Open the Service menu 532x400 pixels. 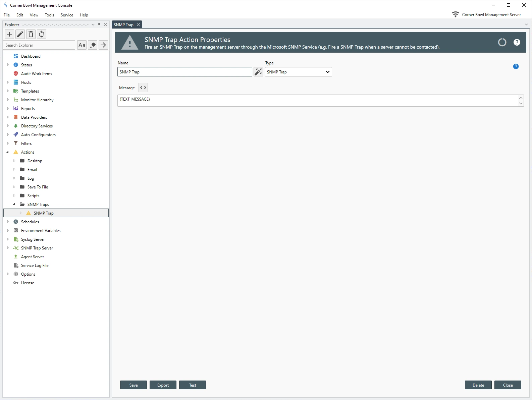coord(67,15)
